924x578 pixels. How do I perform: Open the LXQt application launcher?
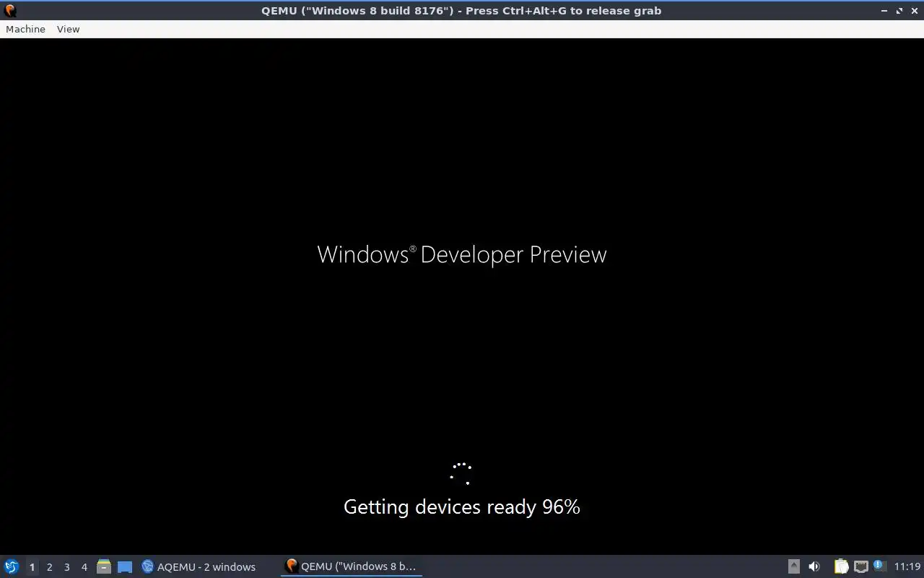tap(12, 566)
